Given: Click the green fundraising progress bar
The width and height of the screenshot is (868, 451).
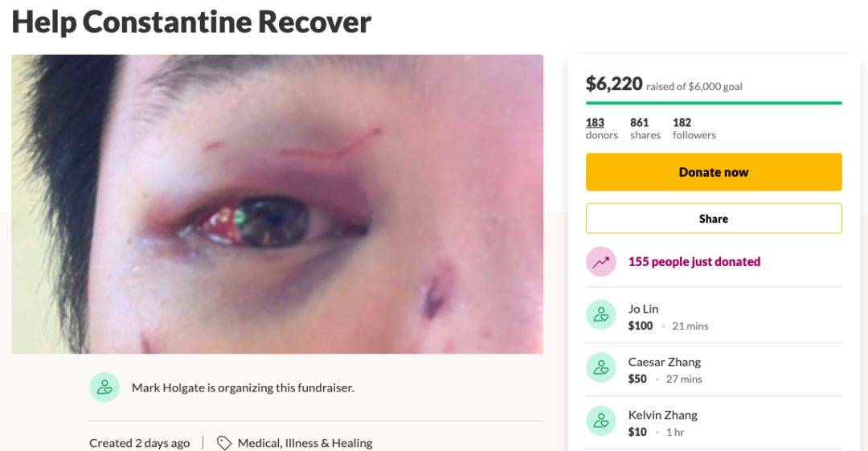Looking at the screenshot, I should click(713, 103).
